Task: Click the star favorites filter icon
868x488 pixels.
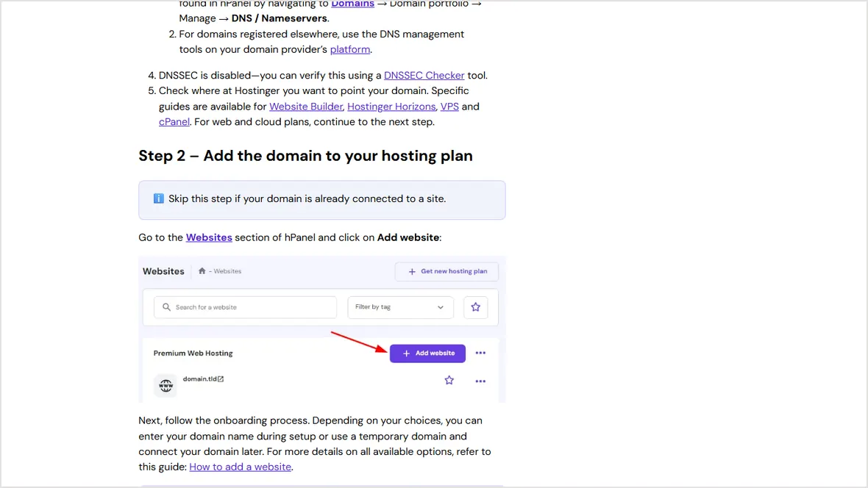Action: point(475,308)
